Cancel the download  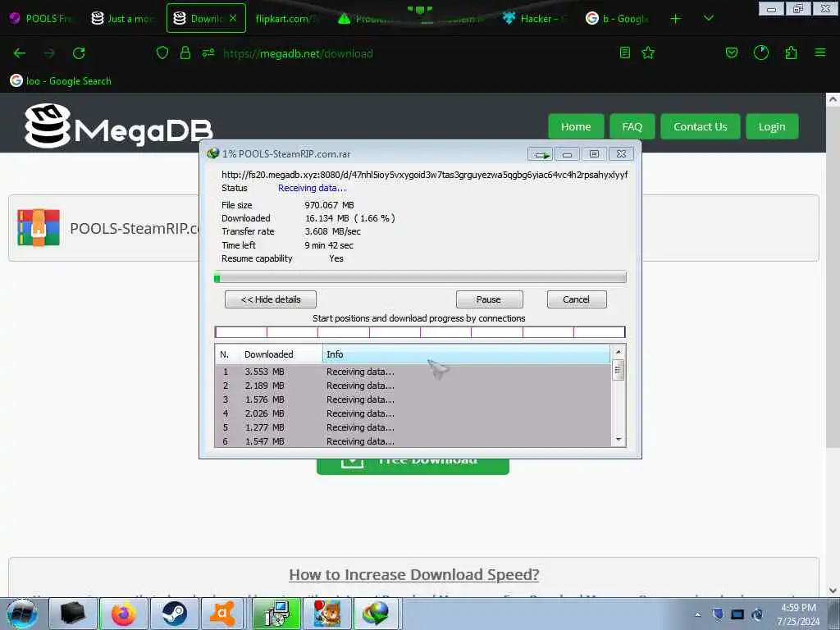577,299
